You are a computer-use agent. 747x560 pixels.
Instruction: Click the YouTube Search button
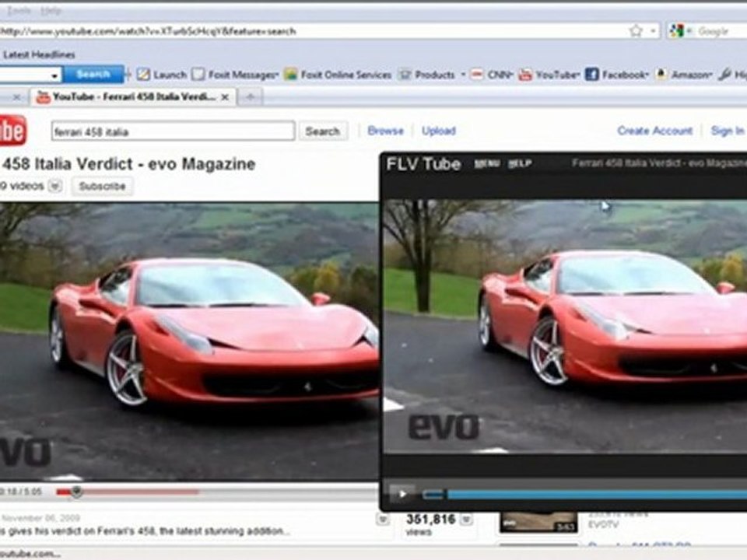[x=322, y=131]
